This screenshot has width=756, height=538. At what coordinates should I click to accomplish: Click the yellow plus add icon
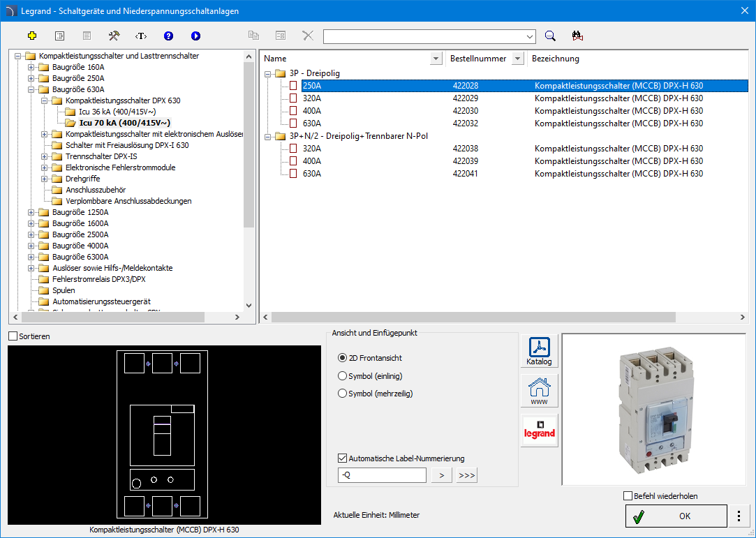tap(32, 36)
